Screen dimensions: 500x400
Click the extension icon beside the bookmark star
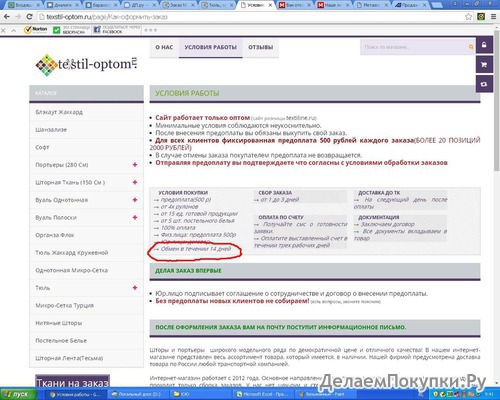point(481,17)
